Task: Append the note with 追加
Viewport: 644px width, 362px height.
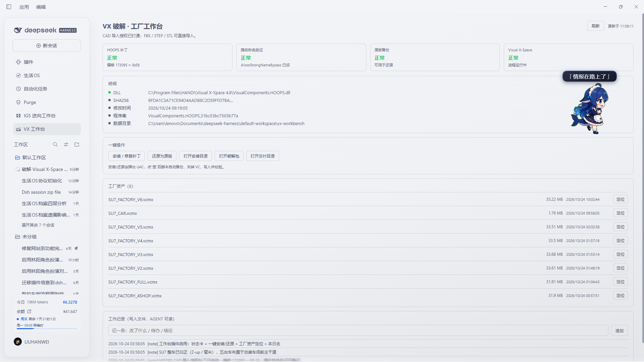Action: point(620,330)
